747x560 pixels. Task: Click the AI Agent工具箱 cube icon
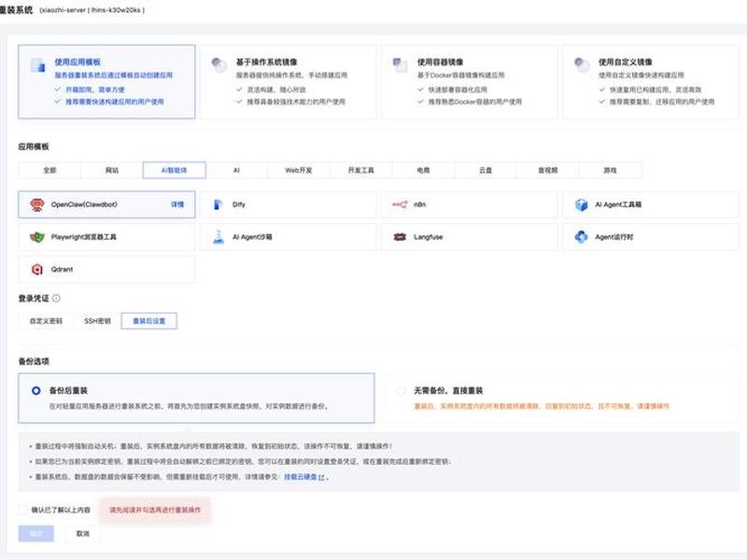(x=581, y=204)
